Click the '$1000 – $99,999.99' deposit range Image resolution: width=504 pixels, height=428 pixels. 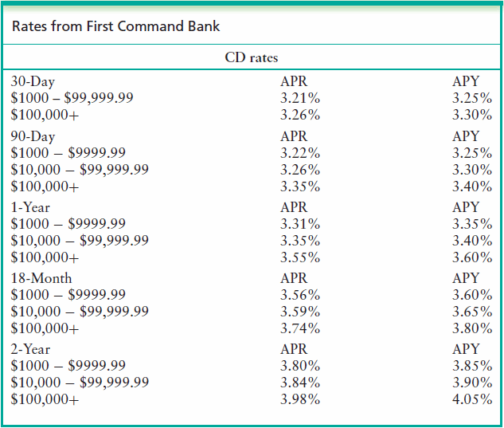pyautogui.click(x=72, y=98)
